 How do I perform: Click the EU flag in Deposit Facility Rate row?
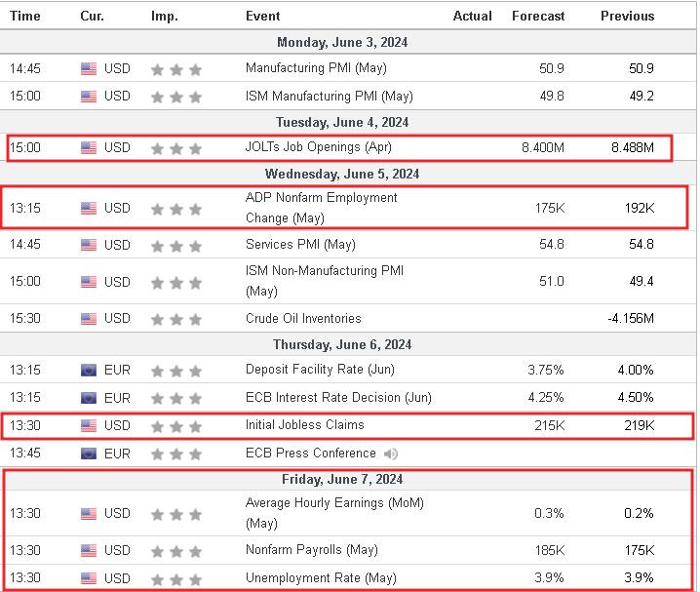tap(89, 370)
